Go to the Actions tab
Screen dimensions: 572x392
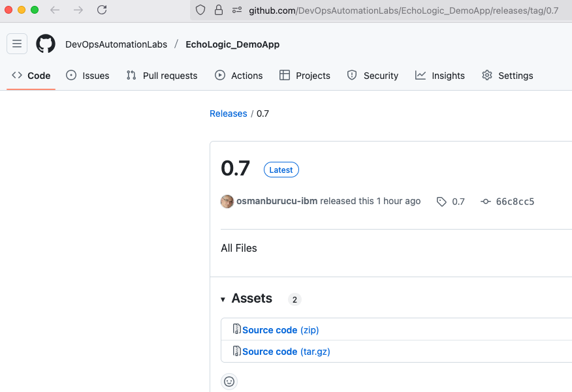click(238, 76)
